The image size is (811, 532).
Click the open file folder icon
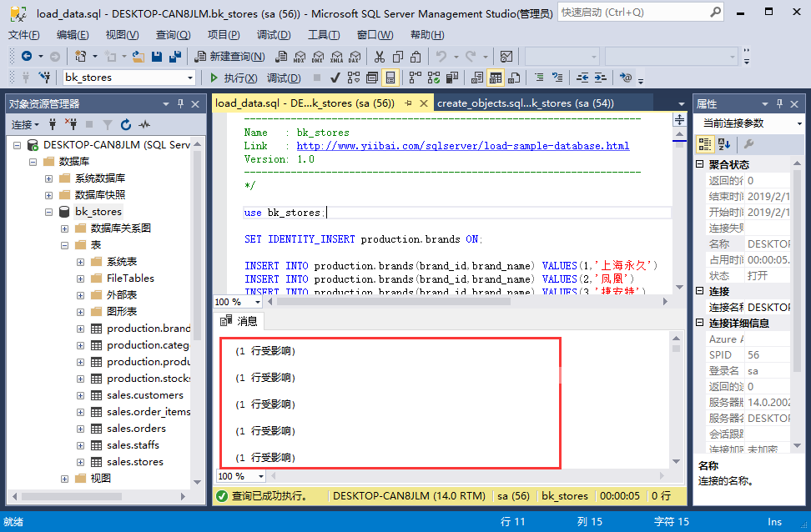coord(138,56)
